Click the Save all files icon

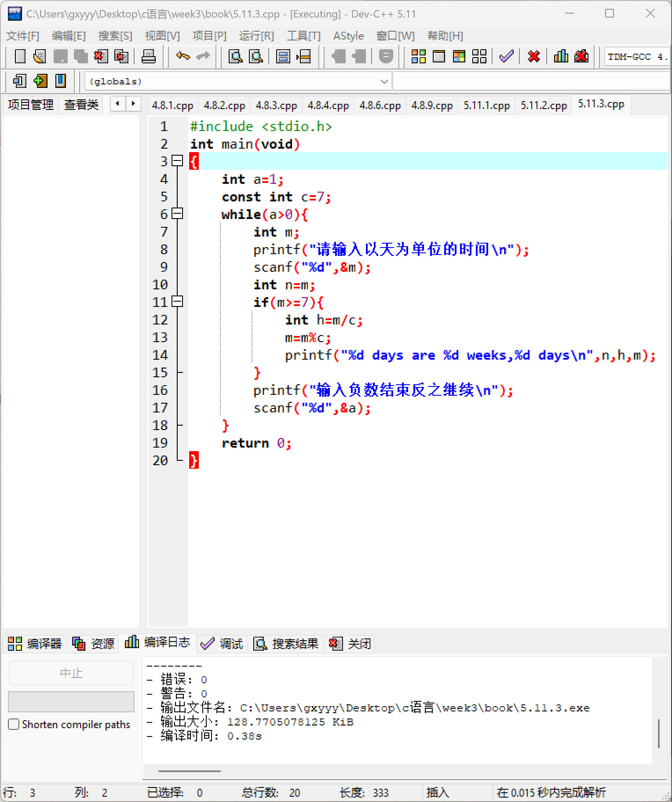[80, 56]
